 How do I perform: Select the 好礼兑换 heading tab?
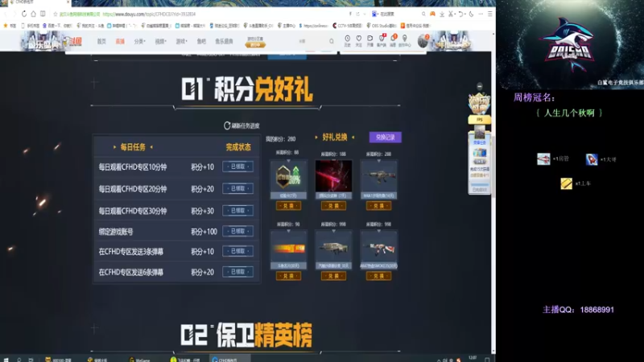[335, 137]
